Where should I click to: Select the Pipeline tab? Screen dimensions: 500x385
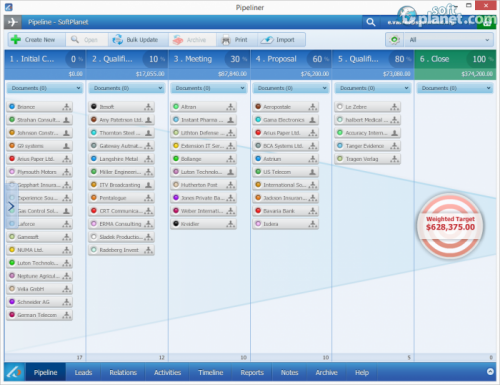[x=45, y=372]
